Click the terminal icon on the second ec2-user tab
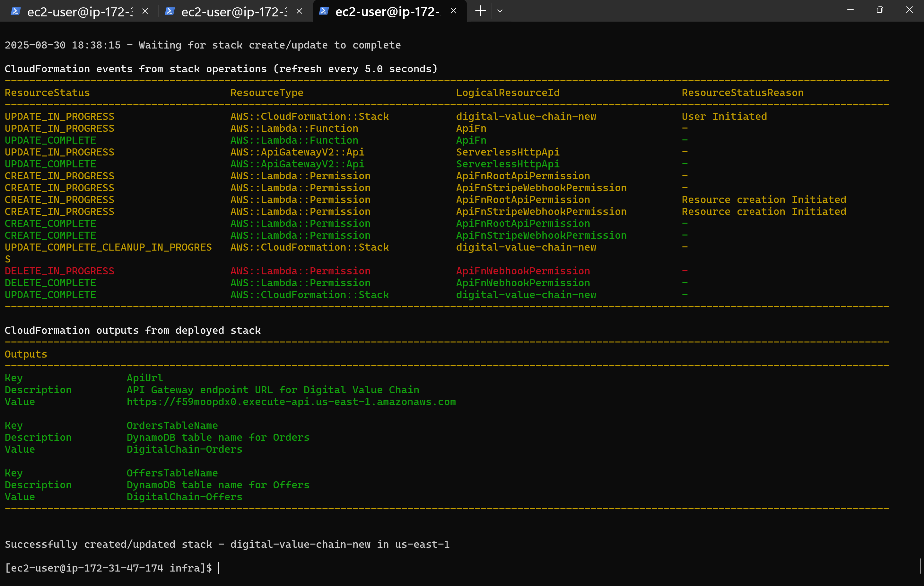Viewport: 924px width, 586px height. (x=169, y=12)
